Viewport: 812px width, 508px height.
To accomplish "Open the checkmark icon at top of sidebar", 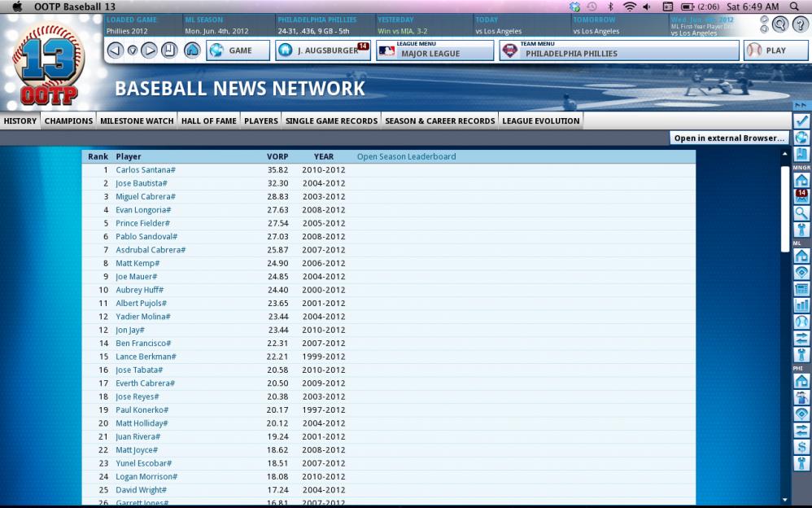I will pos(801,120).
